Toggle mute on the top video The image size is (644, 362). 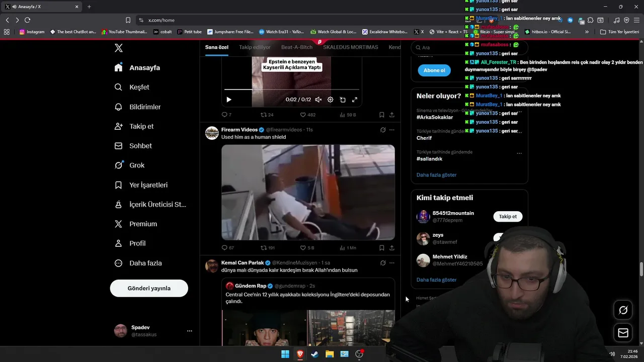[x=318, y=100]
